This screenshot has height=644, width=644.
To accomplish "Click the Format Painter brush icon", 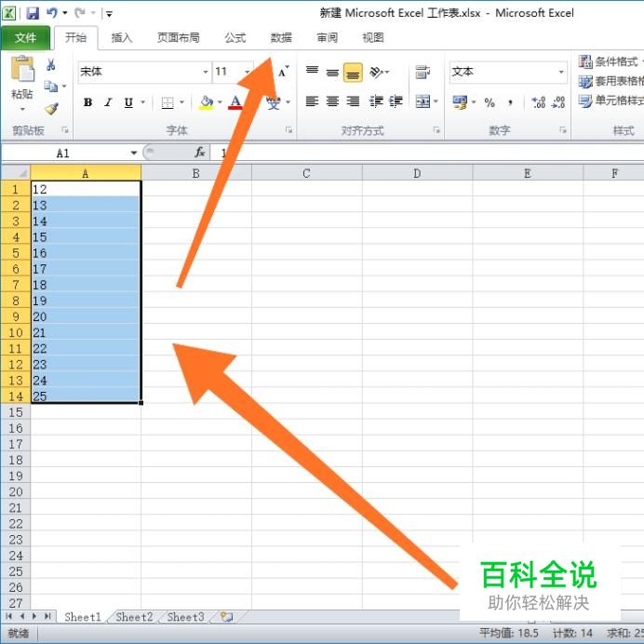I will click(x=51, y=109).
